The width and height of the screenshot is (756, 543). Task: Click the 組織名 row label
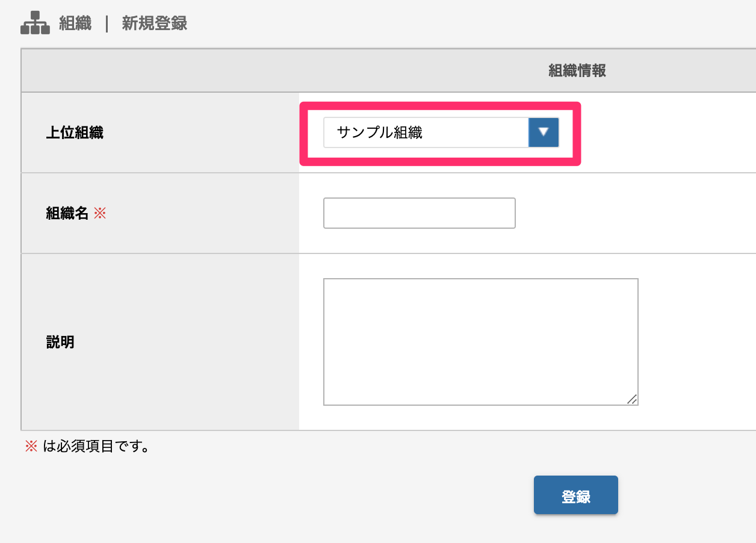[x=67, y=213]
